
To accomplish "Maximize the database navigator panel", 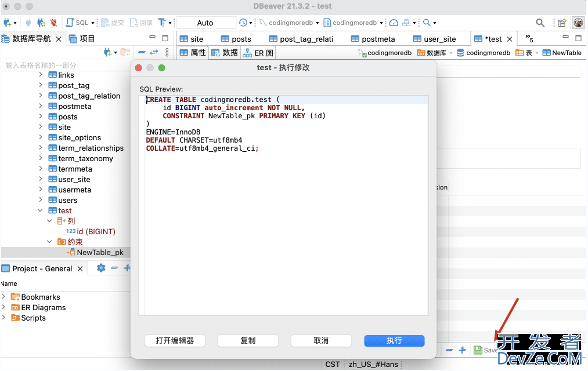I will pos(165,38).
